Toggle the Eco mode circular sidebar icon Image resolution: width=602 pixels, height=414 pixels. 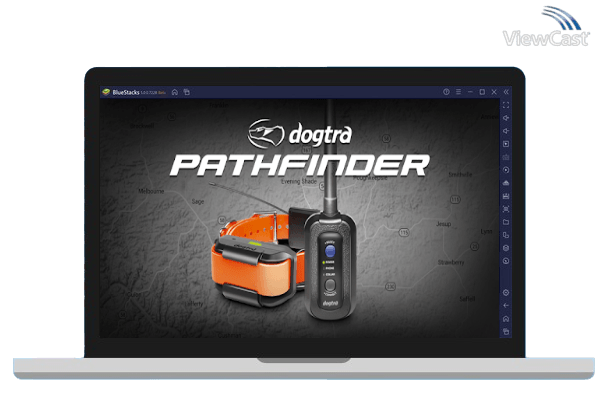506,261
